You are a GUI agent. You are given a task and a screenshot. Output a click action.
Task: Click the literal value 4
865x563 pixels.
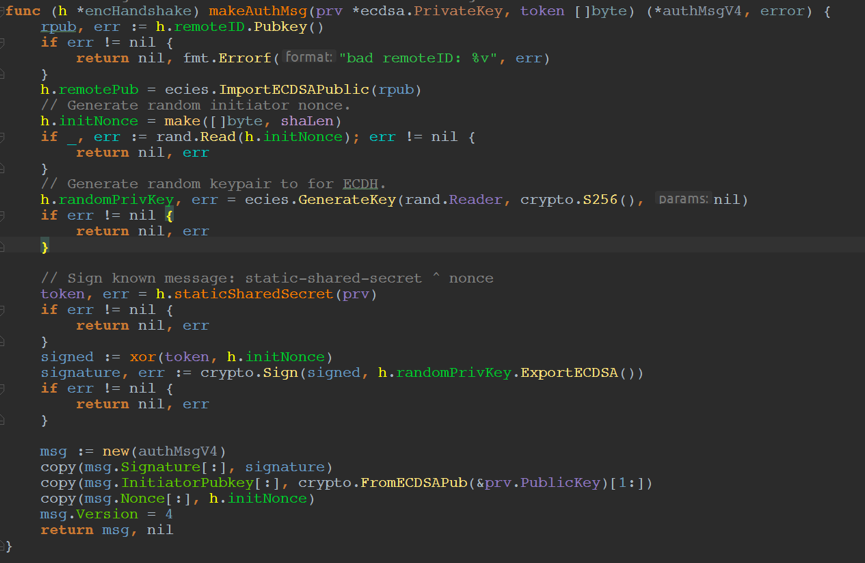pyautogui.click(x=169, y=514)
